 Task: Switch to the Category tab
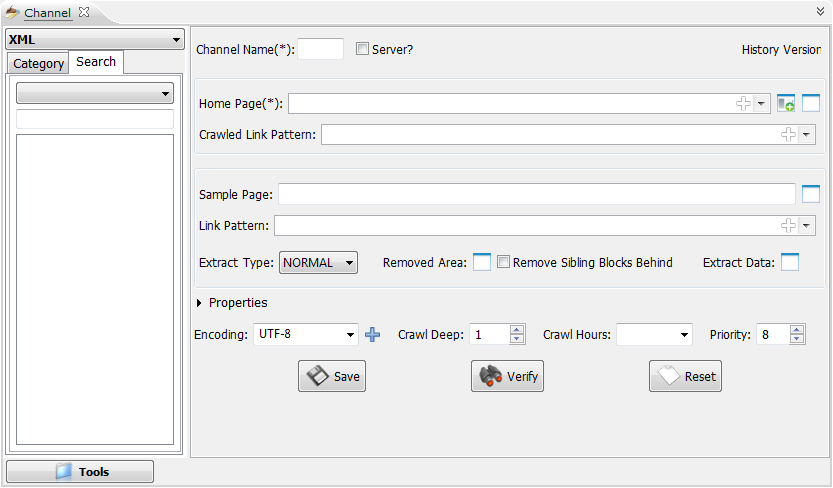(38, 64)
